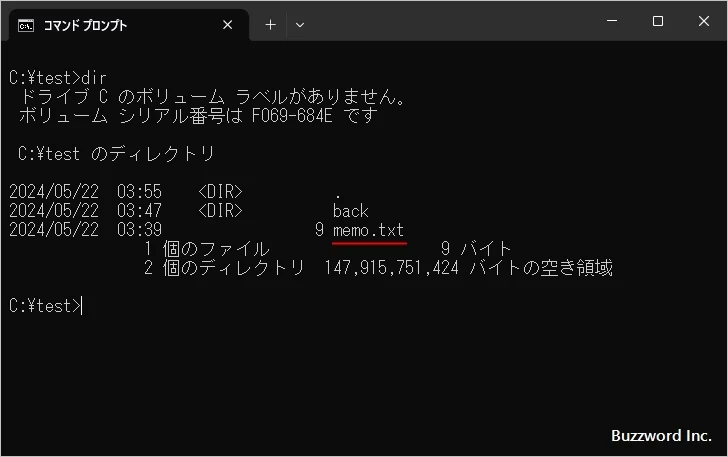
Task: Click the empty title bar area
Action: click(x=450, y=22)
